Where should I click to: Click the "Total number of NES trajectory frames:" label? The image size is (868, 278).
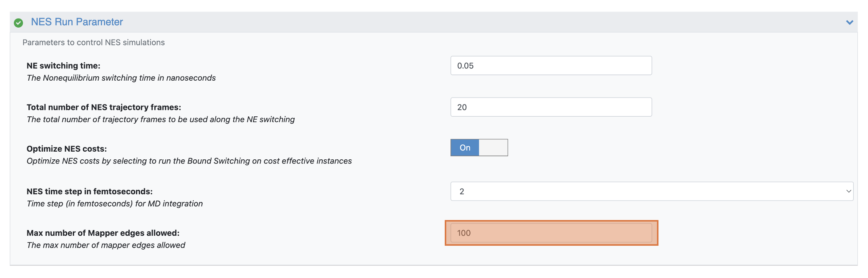[x=104, y=107]
